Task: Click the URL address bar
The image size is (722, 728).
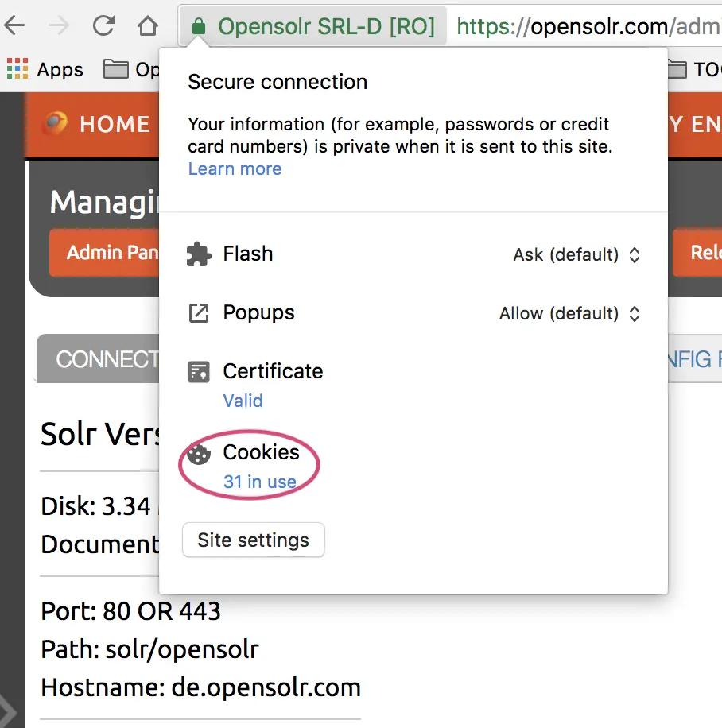Action: (584, 27)
